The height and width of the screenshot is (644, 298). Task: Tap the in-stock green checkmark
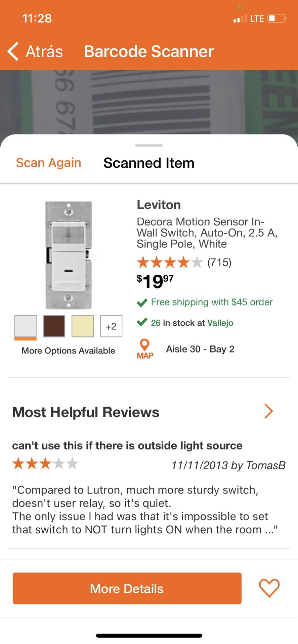(x=142, y=323)
